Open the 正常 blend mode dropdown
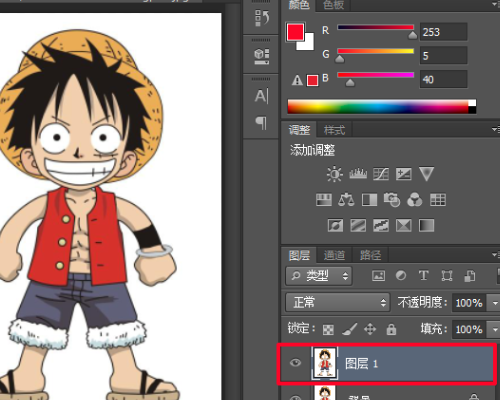 point(337,302)
